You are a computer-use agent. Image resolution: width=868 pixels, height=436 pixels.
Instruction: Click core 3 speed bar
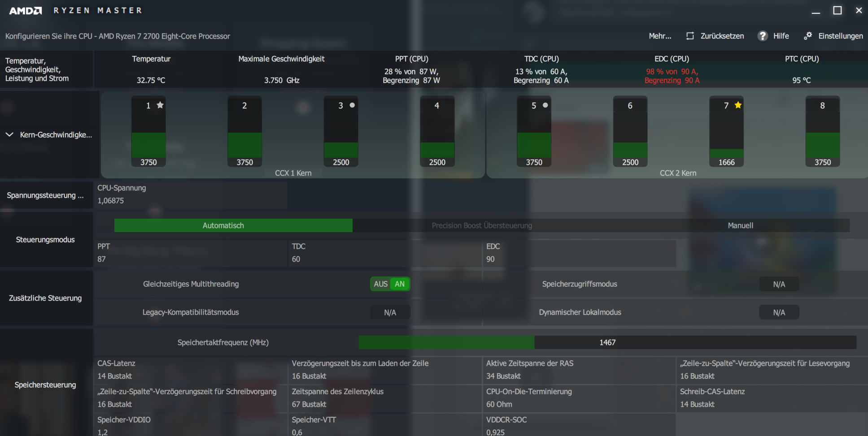point(341,132)
